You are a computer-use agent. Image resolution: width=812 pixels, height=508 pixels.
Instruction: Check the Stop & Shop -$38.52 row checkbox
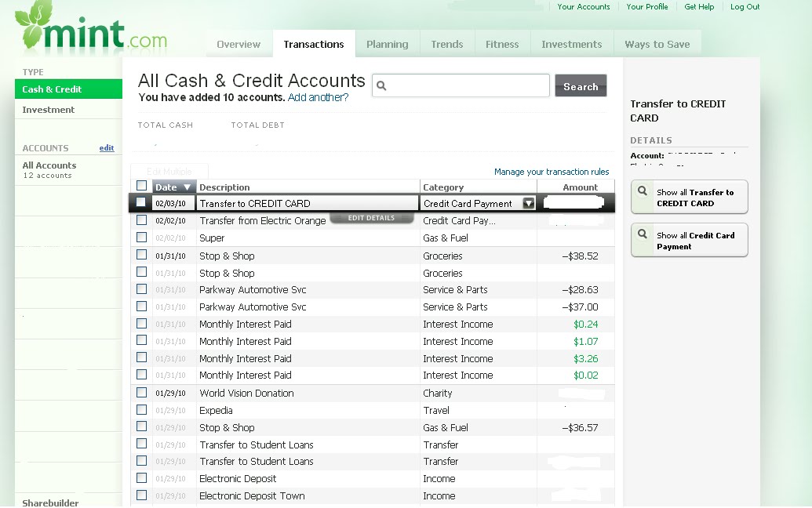click(x=141, y=255)
